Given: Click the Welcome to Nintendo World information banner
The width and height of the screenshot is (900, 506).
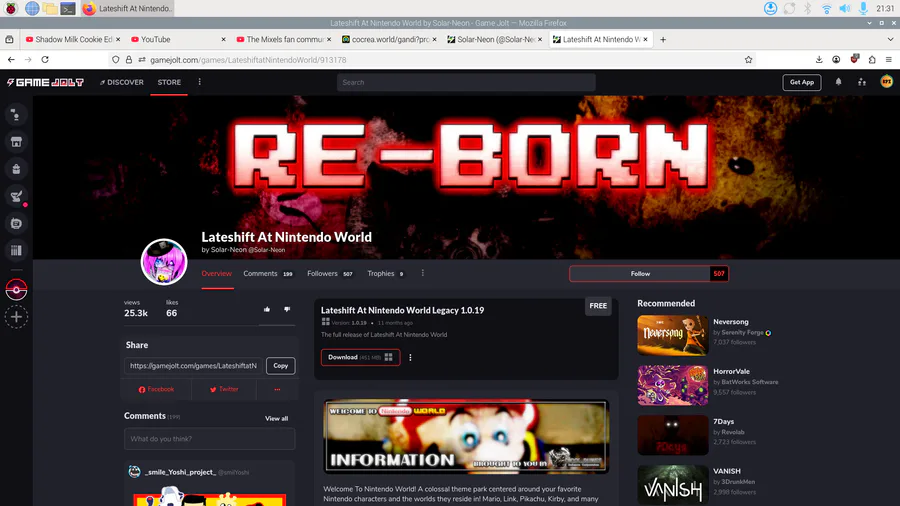Looking at the screenshot, I should [466, 436].
